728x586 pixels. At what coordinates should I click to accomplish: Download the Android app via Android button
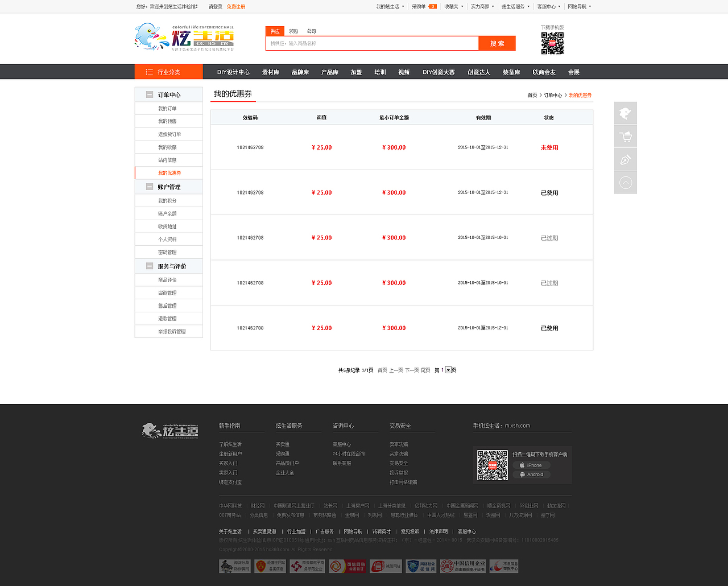click(531, 474)
